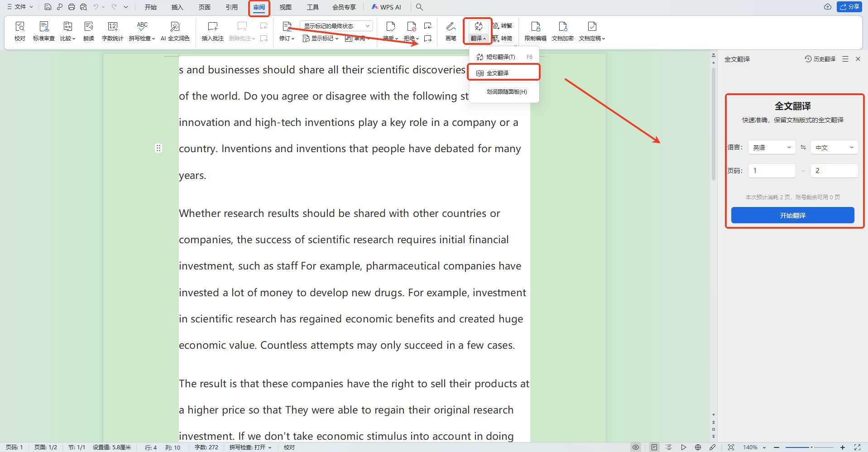Select the 文档加密 document encryption icon
The width and height of the screenshot is (868, 452).
pyautogui.click(x=563, y=31)
